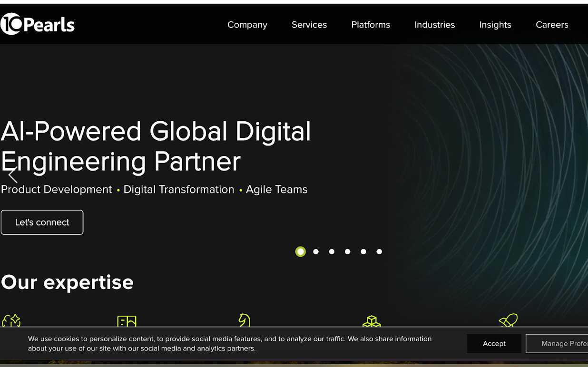Expand the Platforms navigation menu
Screen dimensions: 588x367
[x=371, y=25]
